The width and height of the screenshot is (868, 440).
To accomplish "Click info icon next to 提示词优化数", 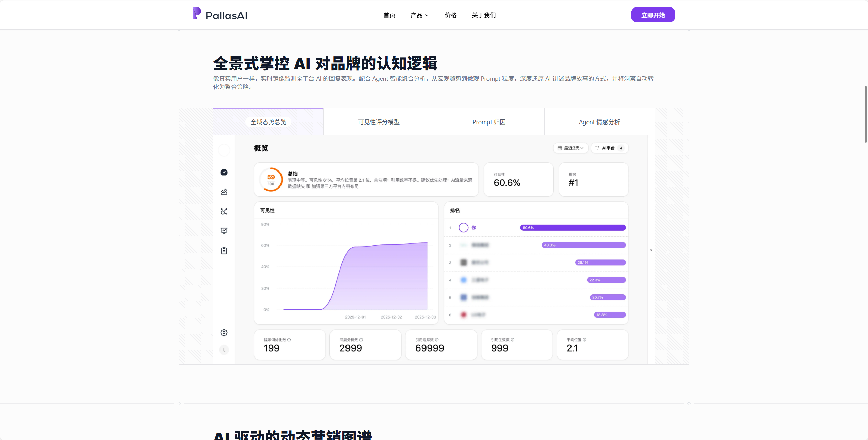I will [289, 340].
